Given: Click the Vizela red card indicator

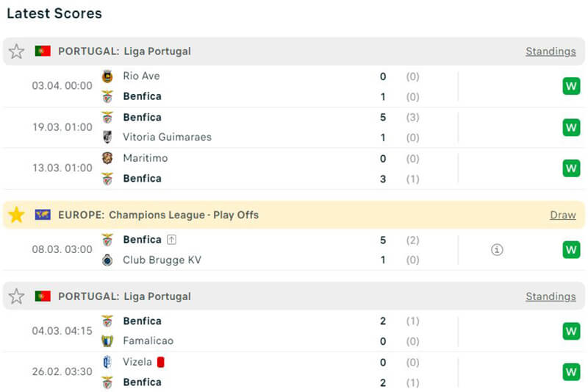Looking at the screenshot, I should (160, 362).
